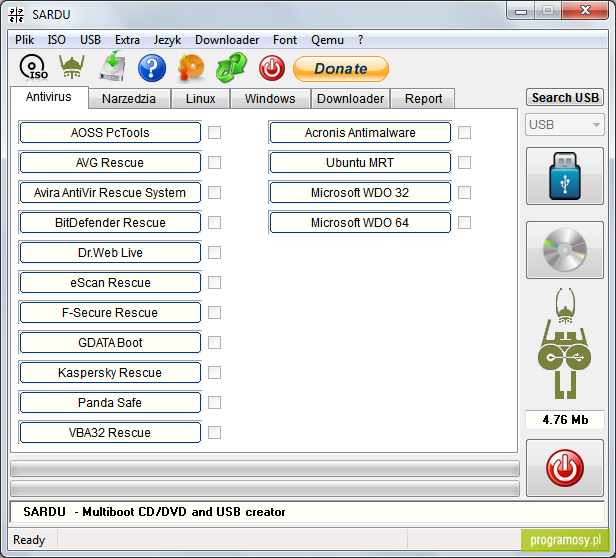Viewport: 616px width, 558px height.
Task: Switch to the Narzedzia tab
Action: tap(129, 98)
